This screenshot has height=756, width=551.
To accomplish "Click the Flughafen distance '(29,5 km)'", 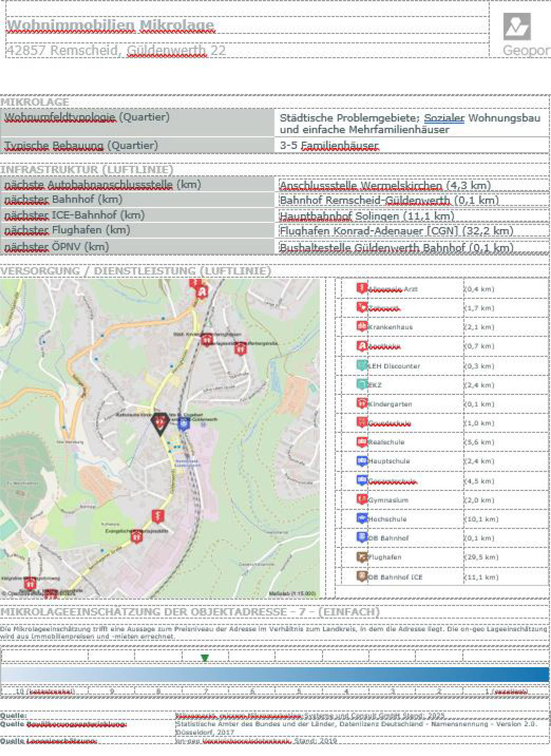I will tap(481, 557).
